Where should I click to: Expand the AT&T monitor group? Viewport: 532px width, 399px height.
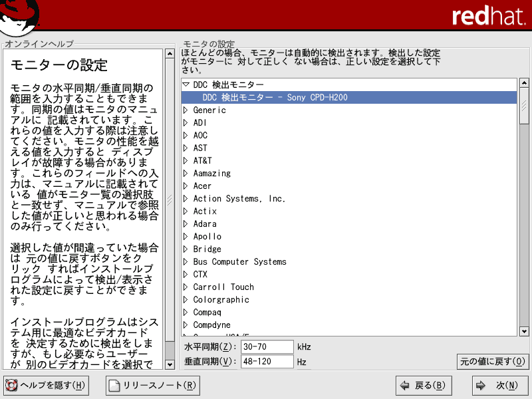point(186,161)
